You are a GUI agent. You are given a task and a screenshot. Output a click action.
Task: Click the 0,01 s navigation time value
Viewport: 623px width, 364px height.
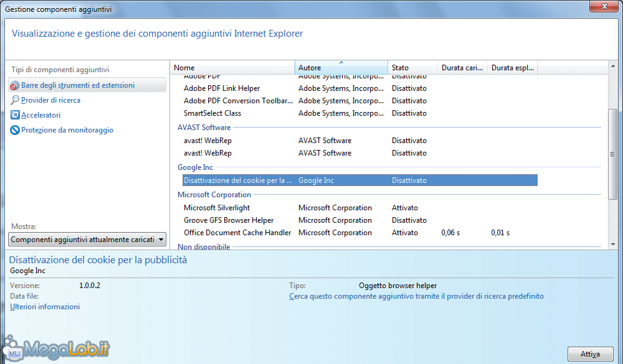click(x=500, y=233)
